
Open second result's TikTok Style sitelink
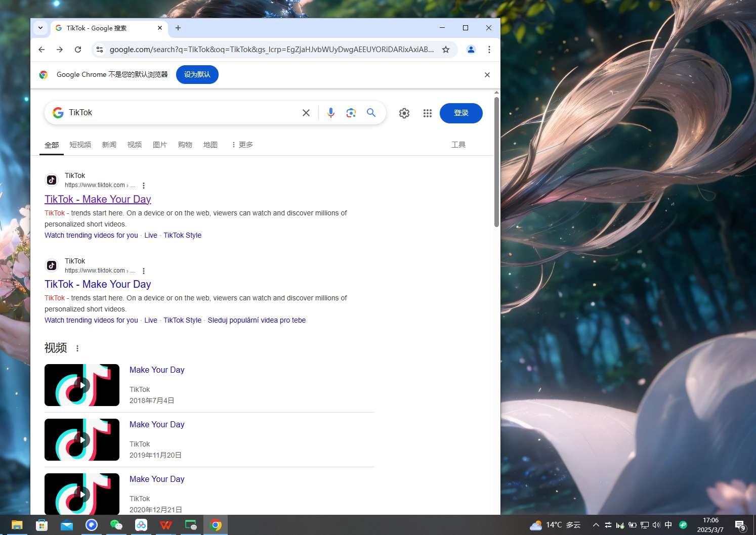(182, 320)
